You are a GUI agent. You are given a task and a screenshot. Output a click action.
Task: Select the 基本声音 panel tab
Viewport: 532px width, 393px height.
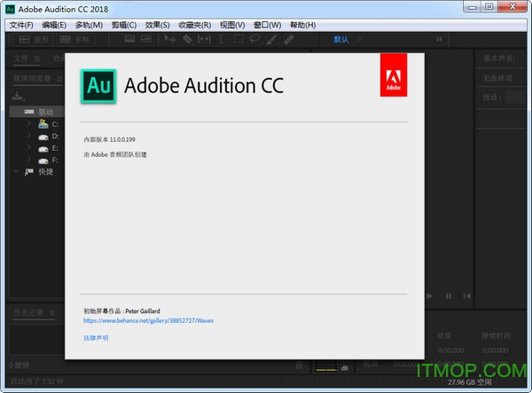(x=497, y=59)
